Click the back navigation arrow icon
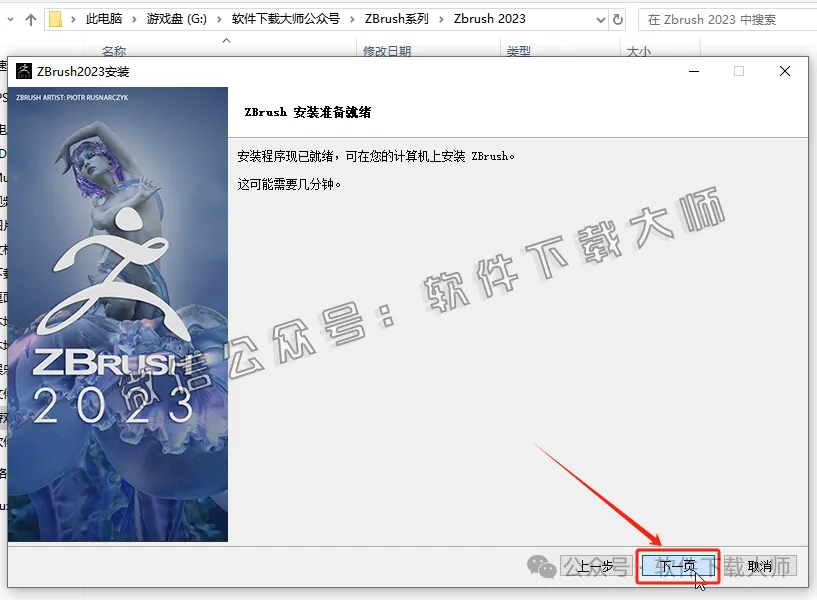This screenshot has width=817, height=600. tap(8, 18)
